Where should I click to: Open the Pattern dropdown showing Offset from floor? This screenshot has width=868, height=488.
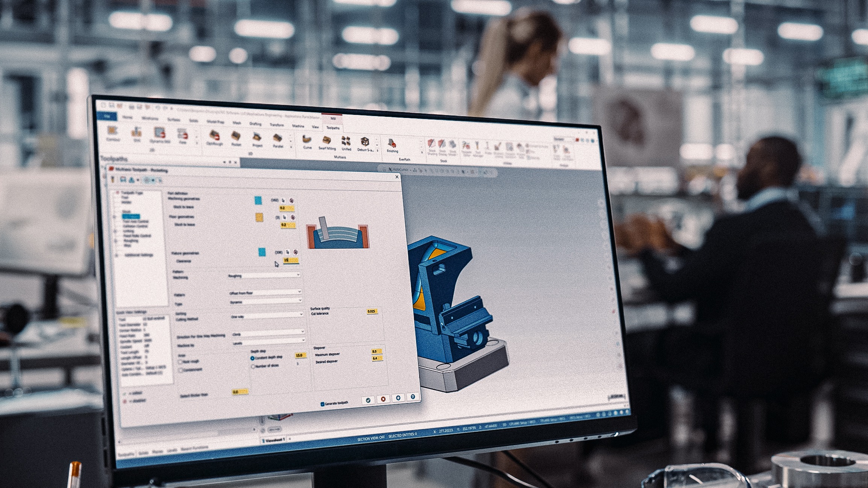(x=265, y=292)
